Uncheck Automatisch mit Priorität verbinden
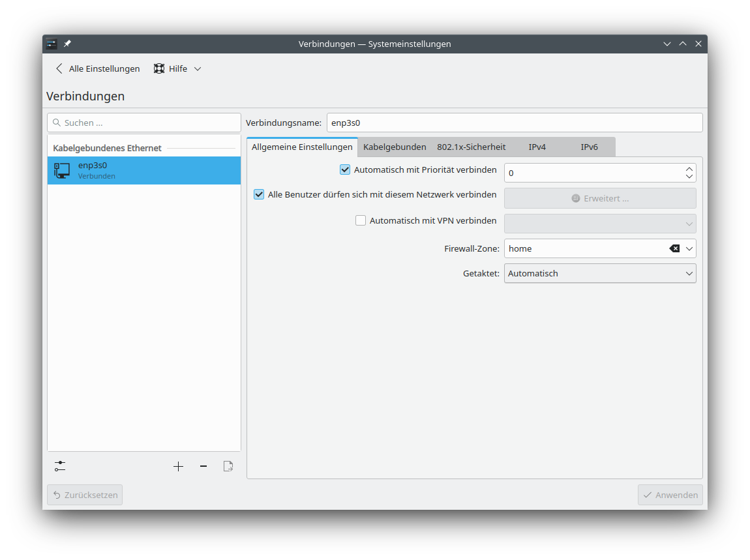The height and width of the screenshot is (560, 750). pyautogui.click(x=346, y=169)
